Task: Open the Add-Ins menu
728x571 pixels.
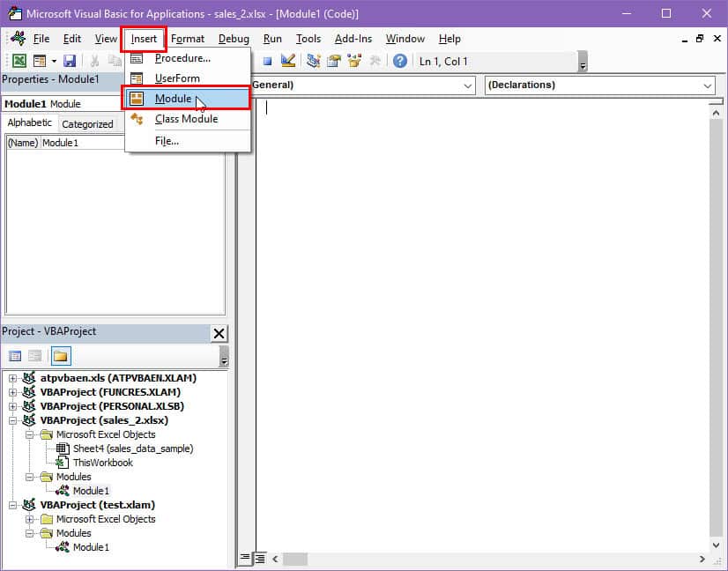Action: (x=353, y=39)
